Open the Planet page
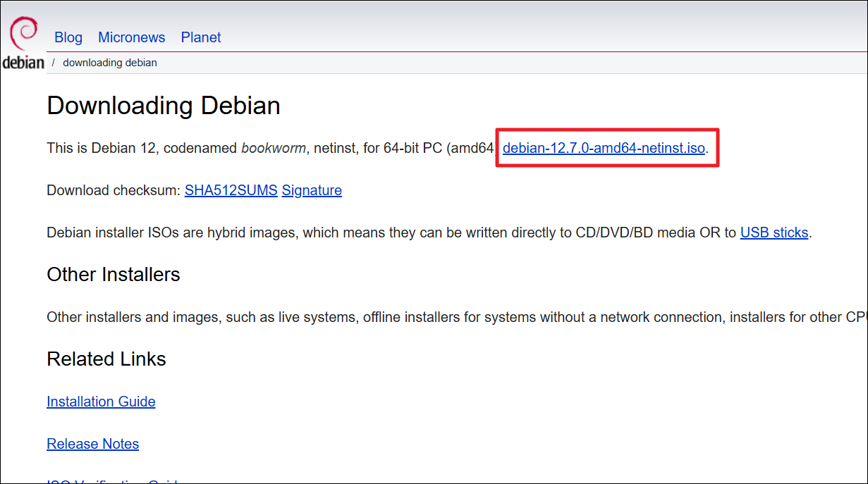This screenshot has height=484, width=868. [200, 37]
